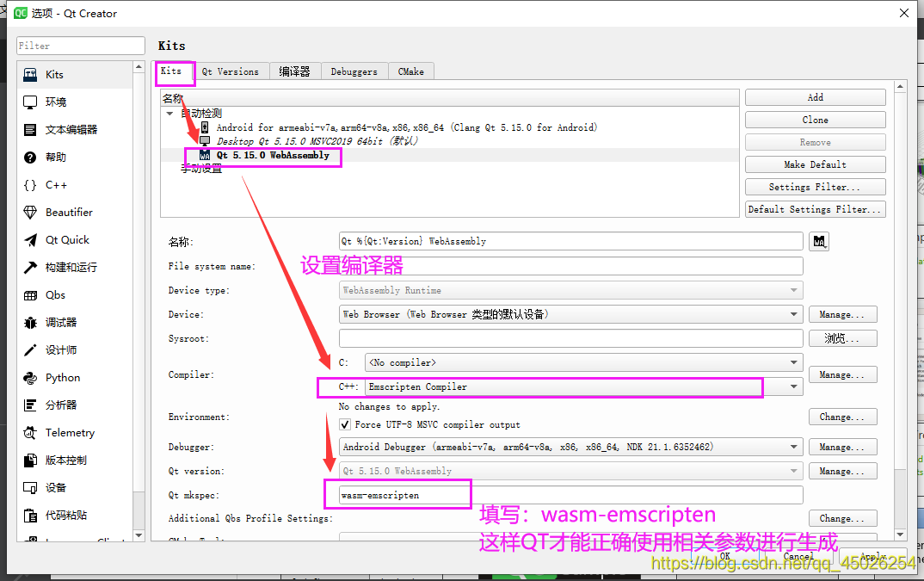The width and height of the screenshot is (924, 581).
Task: Click the kit name variables icon
Action: (818, 241)
